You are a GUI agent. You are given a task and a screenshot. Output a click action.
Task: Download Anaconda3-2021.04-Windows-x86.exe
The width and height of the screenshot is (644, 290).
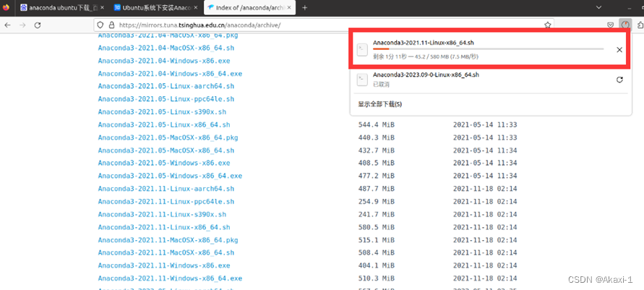tap(164, 61)
